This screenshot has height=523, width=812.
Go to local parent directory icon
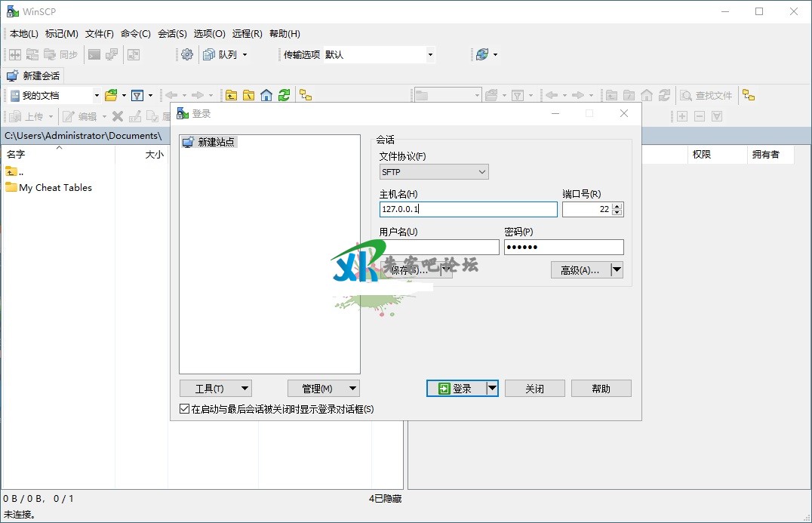click(231, 95)
